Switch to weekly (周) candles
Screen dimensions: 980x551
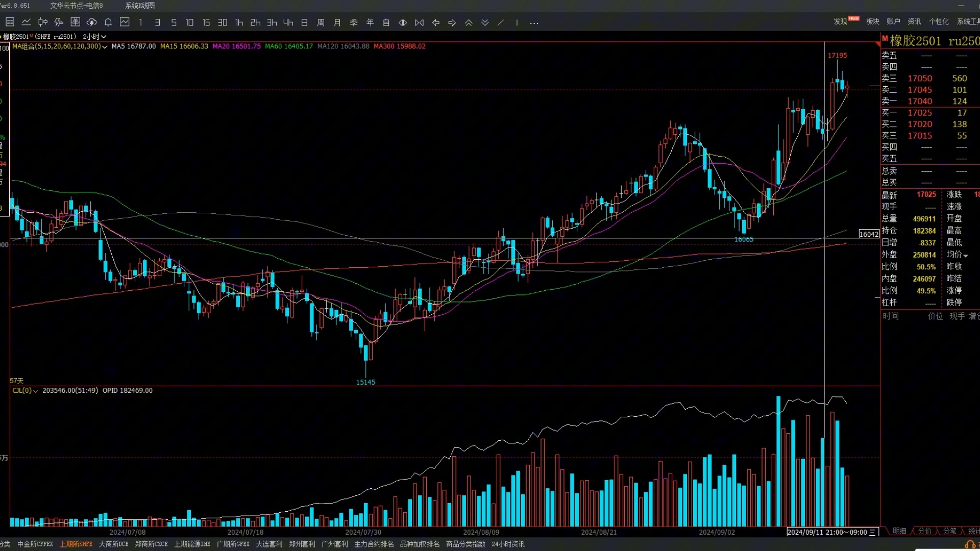click(x=321, y=22)
